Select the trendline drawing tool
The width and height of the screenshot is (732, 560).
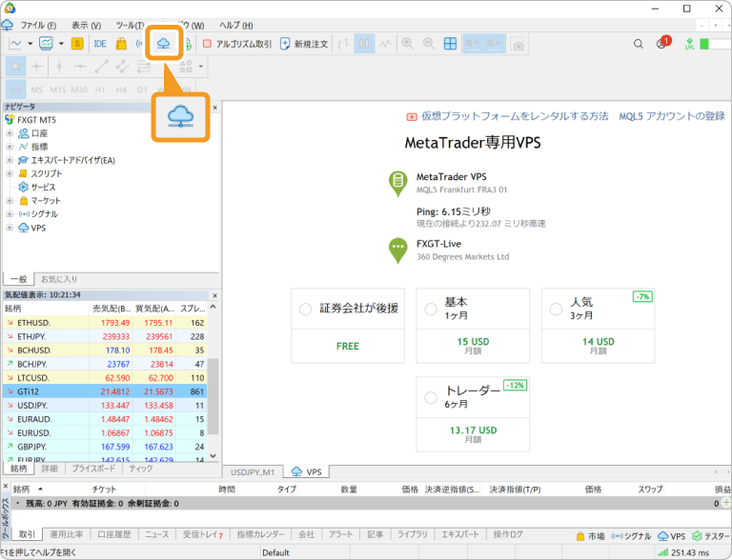(x=101, y=67)
